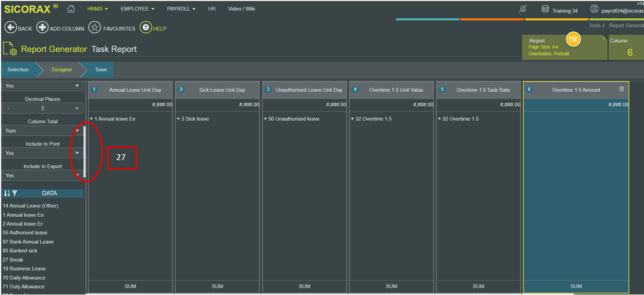
Task: Go to the home icon
Action: coord(71,9)
